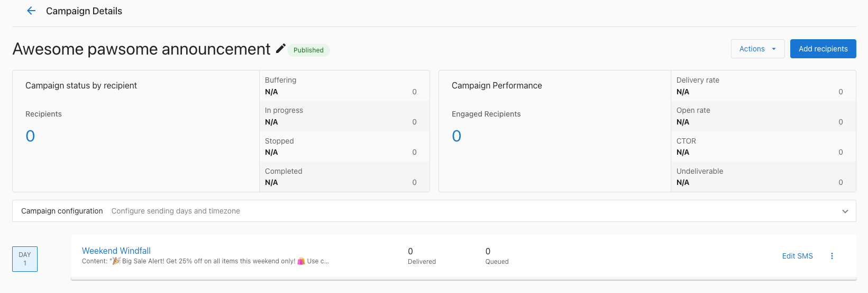The width and height of the screenshot is (868, 293).
Task: Open the Weekend Windfall message link
Action: 116,251
